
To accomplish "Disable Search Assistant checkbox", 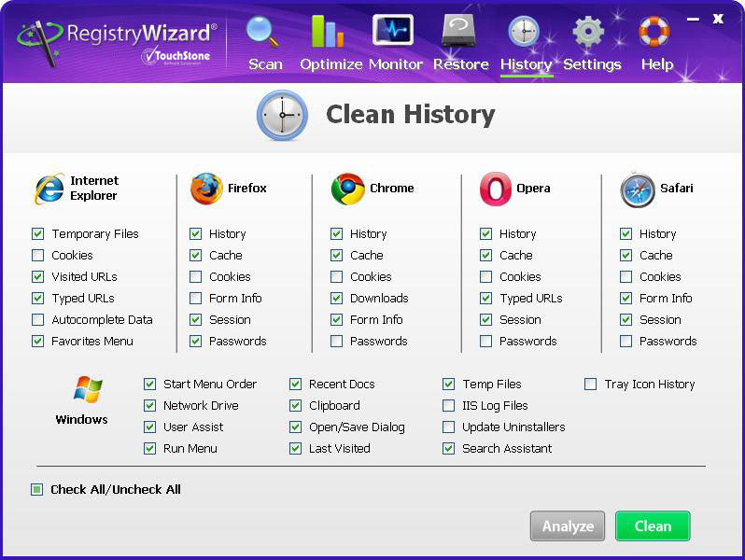I will [x=448, y=448].
